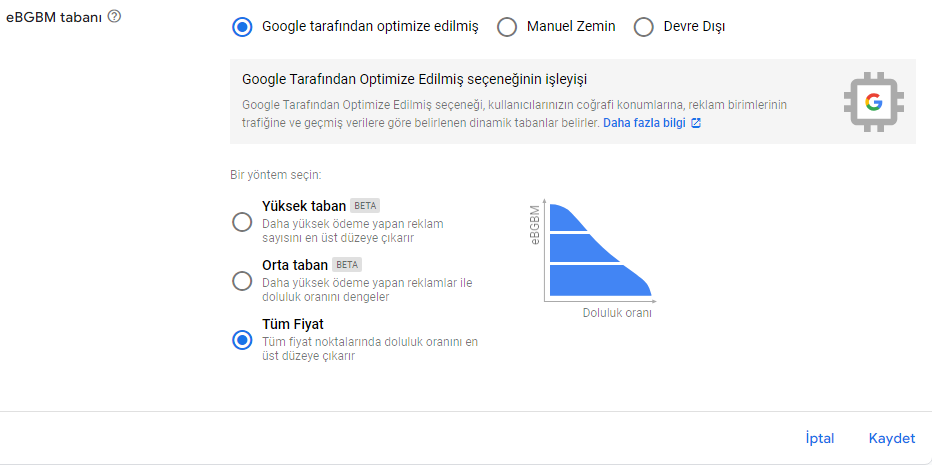The image size is (932, 465).
Task: Select the Devre Dışı radio option
Action: pos(644,27)
